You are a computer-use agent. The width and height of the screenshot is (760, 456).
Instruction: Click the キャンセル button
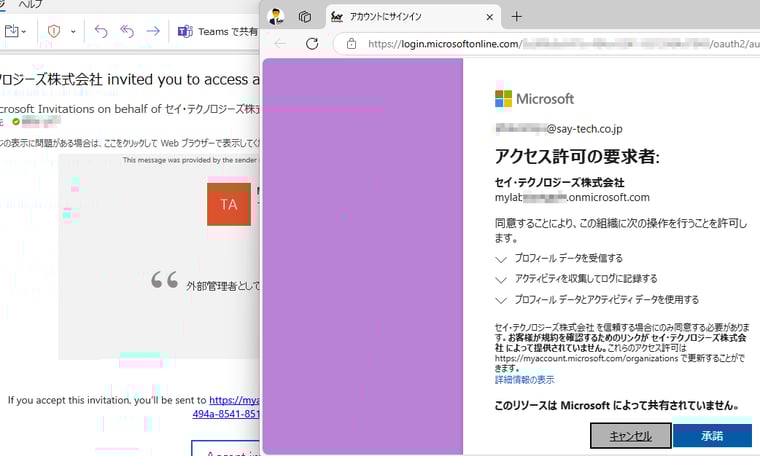coord(631,436)
